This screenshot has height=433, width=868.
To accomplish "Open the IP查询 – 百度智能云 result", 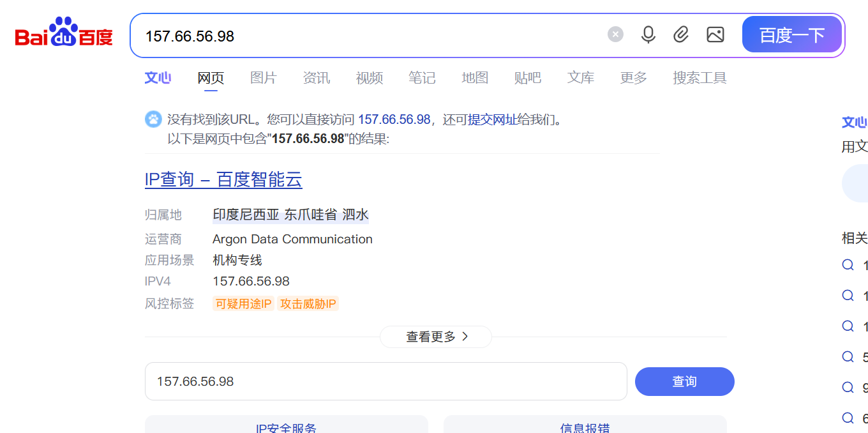I will (x=223, y=179).
